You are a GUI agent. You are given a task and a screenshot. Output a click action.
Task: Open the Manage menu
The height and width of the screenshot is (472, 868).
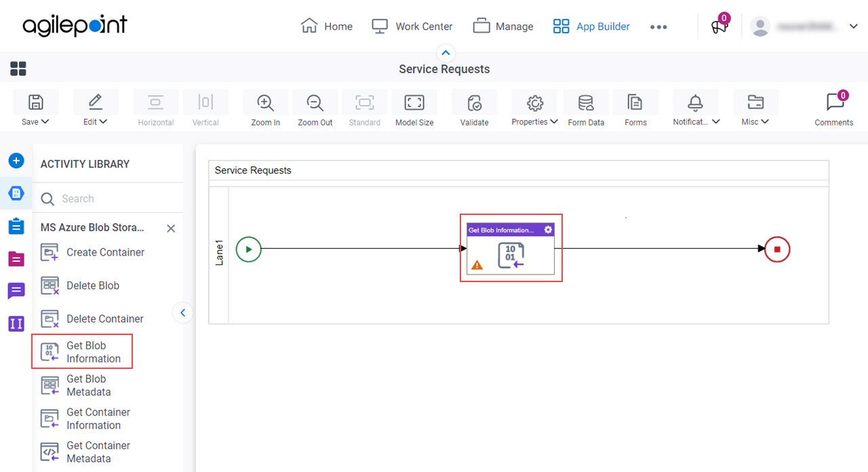(503, 26)
